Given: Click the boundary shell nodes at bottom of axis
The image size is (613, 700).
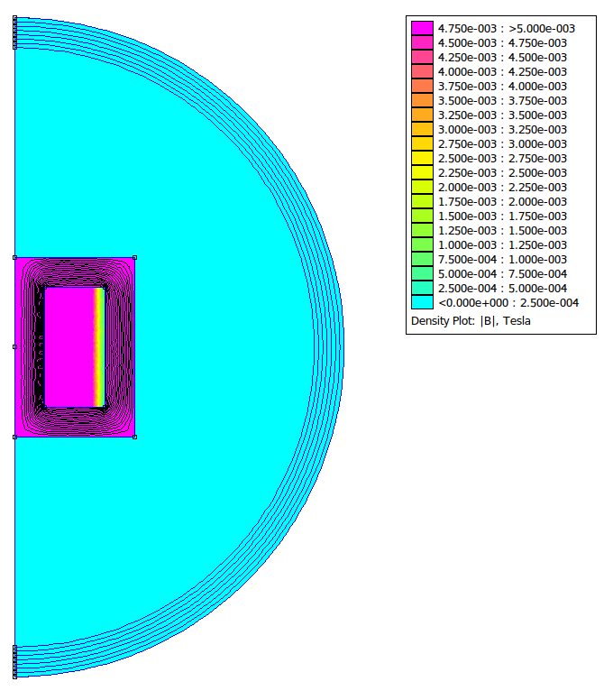Looking at the screenshot, I should [15, 661].
